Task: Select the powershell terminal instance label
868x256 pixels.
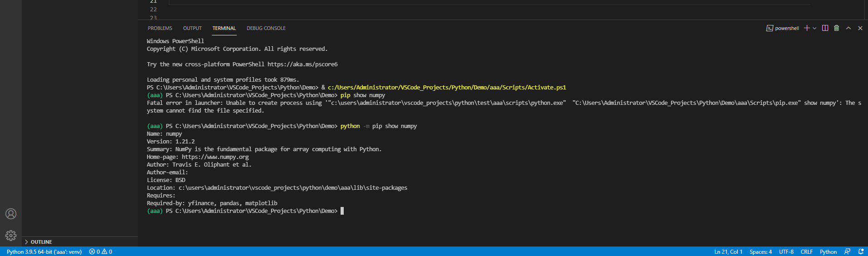Action: coord(783,28)
